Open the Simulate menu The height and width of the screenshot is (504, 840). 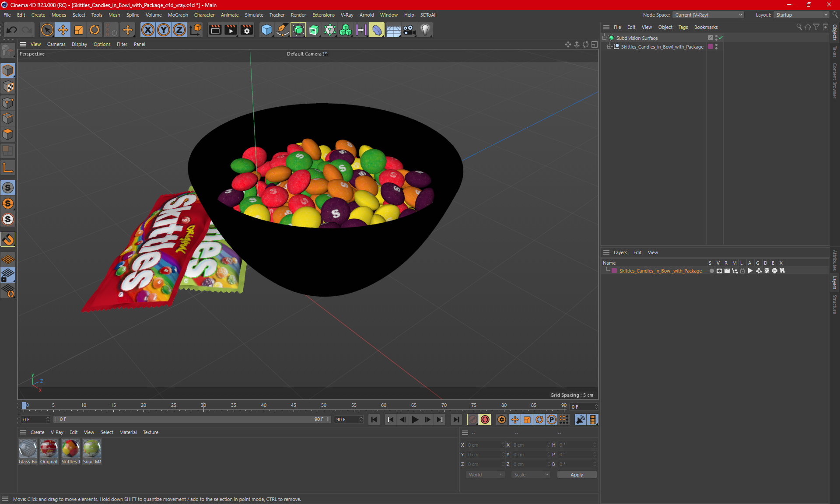(254, 15)
